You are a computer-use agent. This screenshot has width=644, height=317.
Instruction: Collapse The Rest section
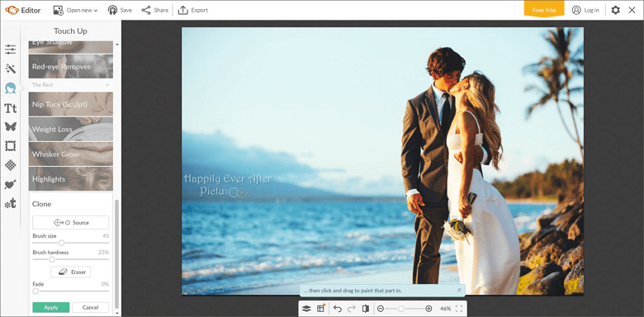[x=71, y=85]
